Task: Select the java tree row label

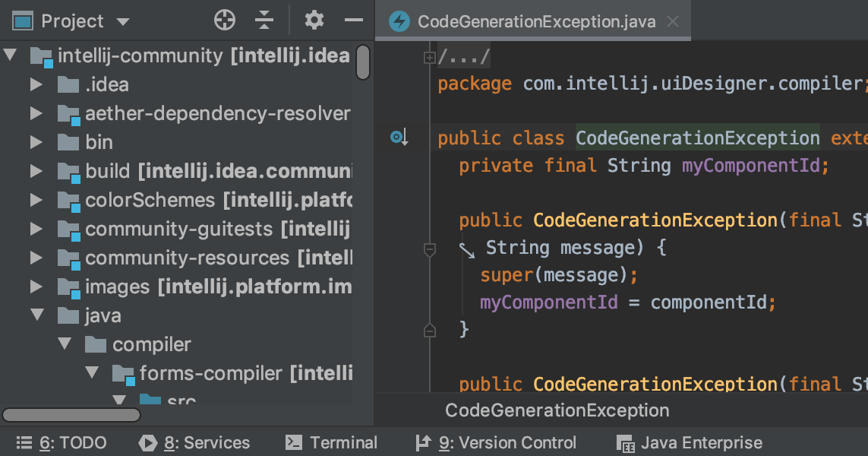Action: (103, 316)
